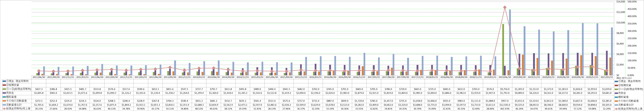Image resolution: width=644 pixels, height=111 pixels.
Task: Click the 2016/12/31 date column header
Action: coord(359,77)
